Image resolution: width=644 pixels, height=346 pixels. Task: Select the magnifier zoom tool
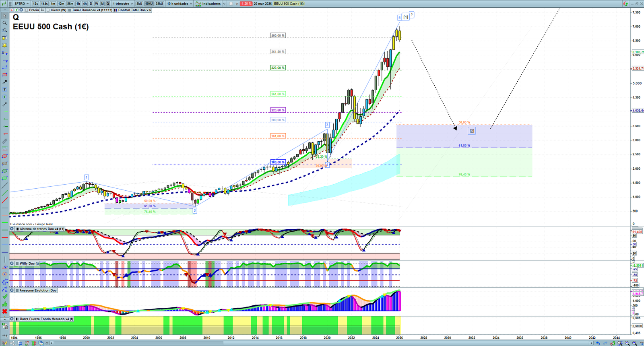[x=4, y=23]
